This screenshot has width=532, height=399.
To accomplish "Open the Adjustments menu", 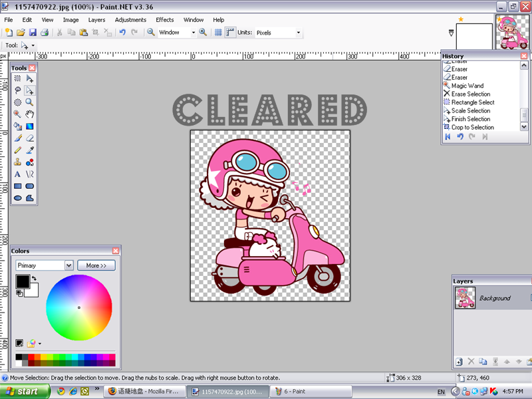I will coord(130,20).
